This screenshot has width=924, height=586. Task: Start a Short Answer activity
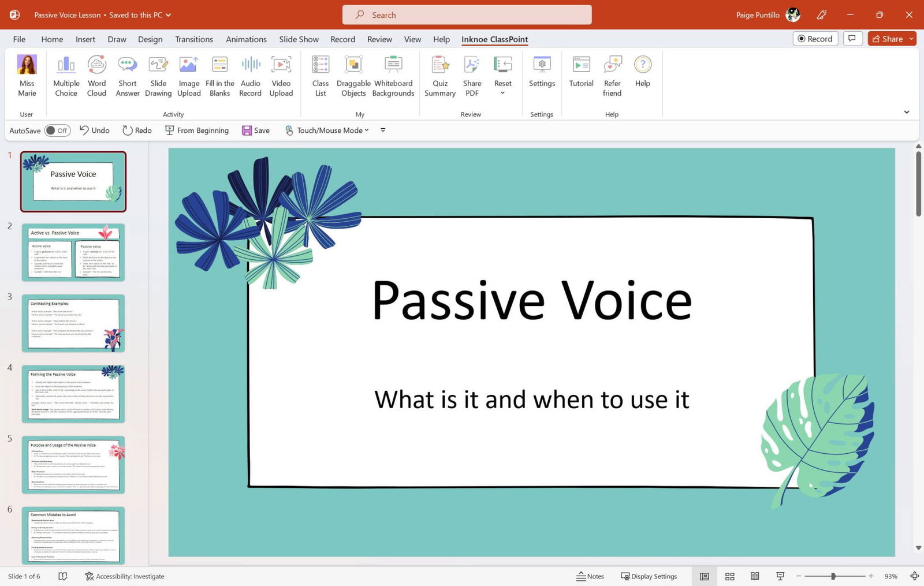coord(127,75)
